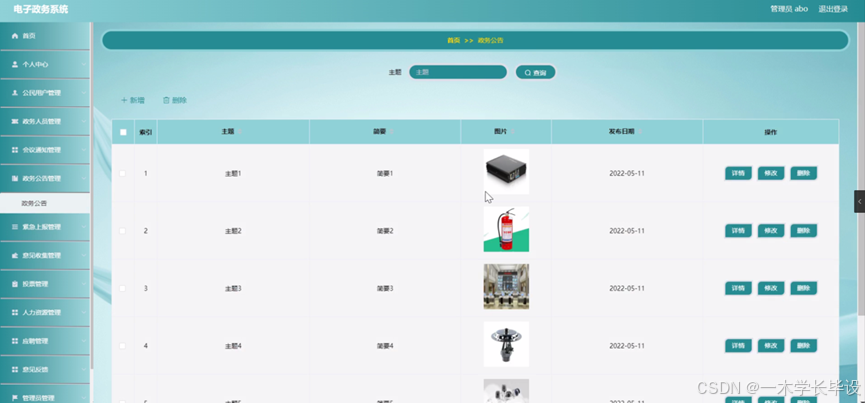Screen dimensions: 865x403
Task: Expand 人力资源管理 using its chevron arrow
Action: pos(83,313)
